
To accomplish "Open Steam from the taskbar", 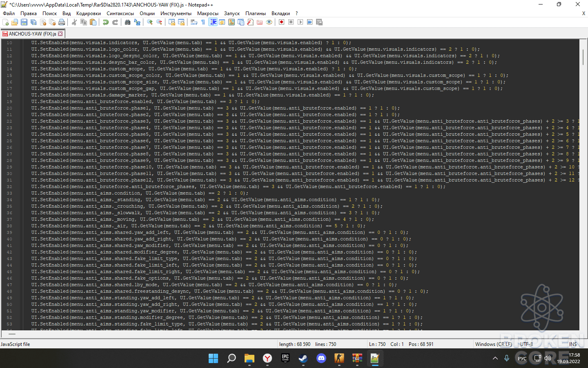I will point(303,358).
